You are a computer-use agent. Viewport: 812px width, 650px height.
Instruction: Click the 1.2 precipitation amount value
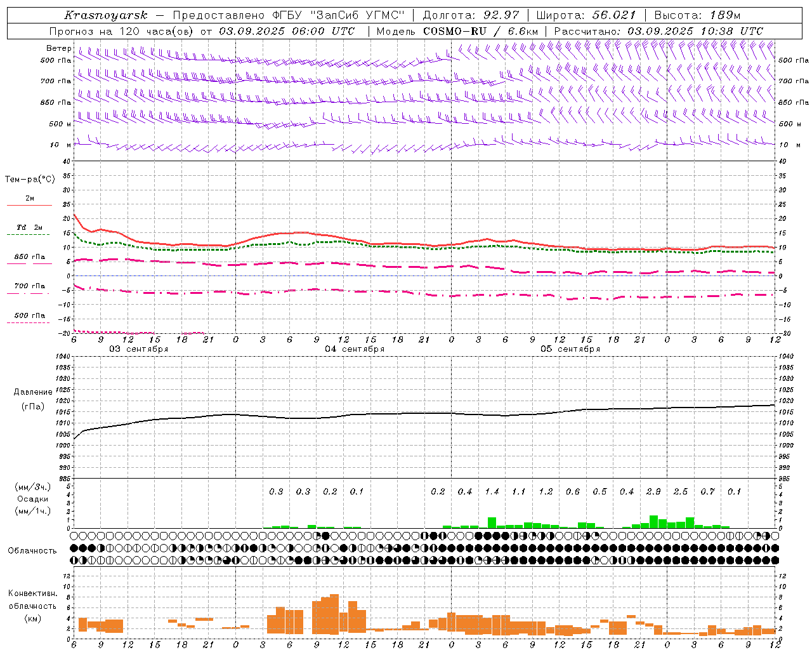point(546,491)
